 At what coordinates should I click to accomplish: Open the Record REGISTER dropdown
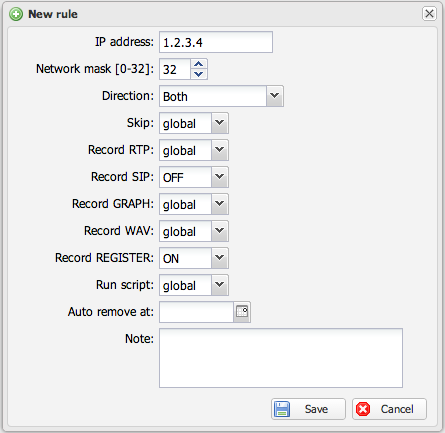coord(220,258)
